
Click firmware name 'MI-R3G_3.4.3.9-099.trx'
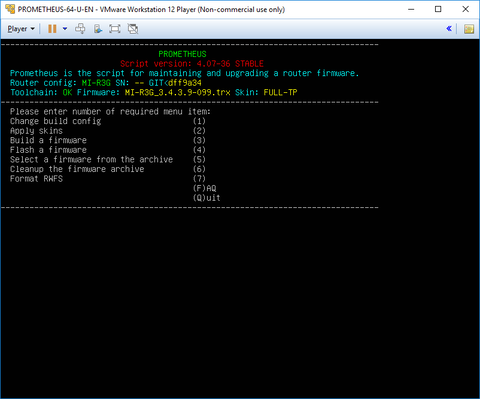point(178,92)
